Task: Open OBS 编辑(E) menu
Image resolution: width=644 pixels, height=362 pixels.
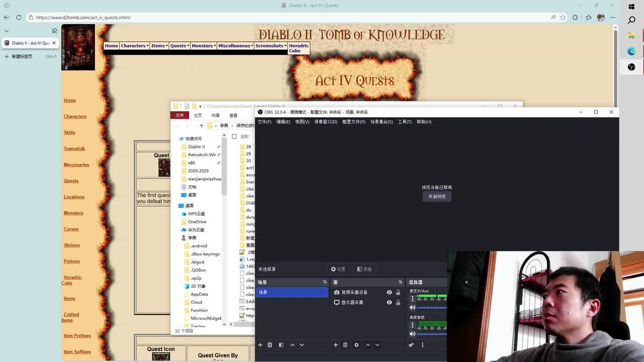Action: point(283,122)
